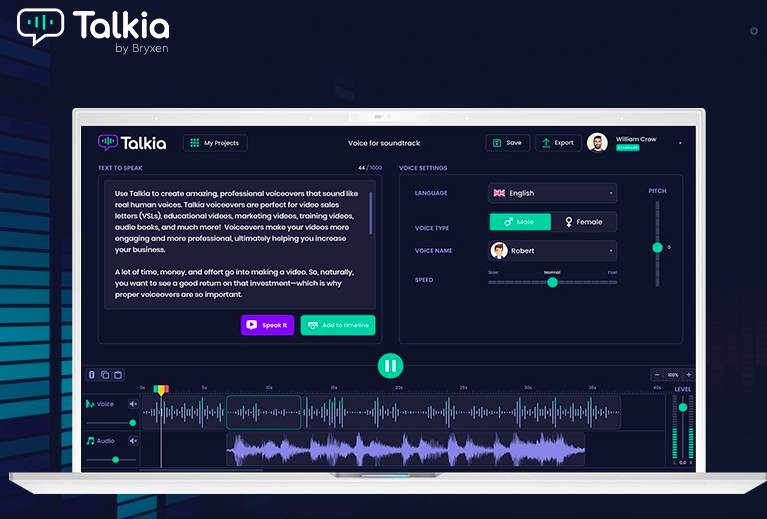Select the Female voice type
This screenshot has width=767, height=519.
584,222
